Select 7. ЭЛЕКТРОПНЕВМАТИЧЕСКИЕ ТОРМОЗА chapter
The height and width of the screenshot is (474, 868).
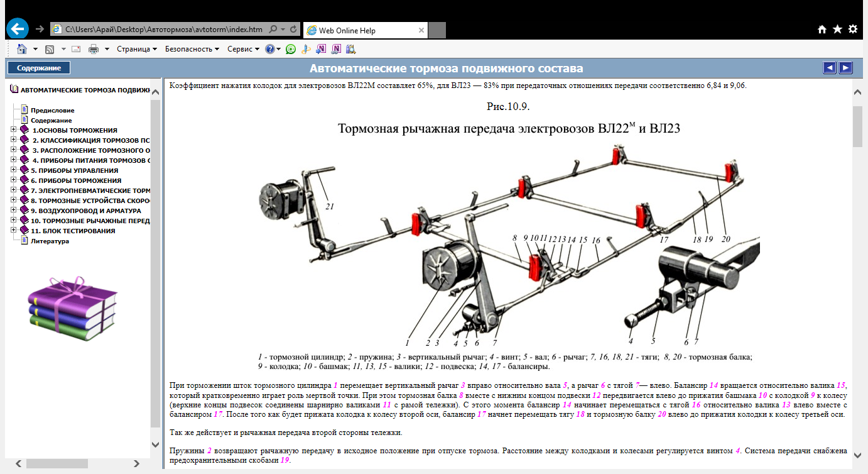point(90,190)
